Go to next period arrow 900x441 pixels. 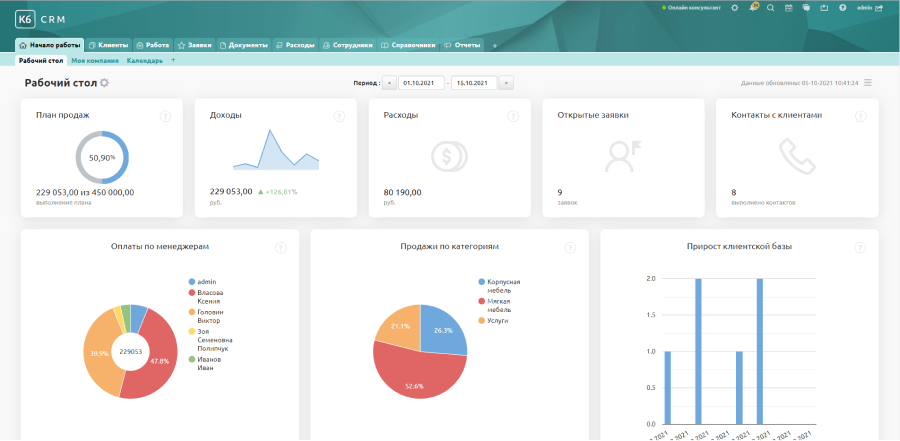click(506, 83)
